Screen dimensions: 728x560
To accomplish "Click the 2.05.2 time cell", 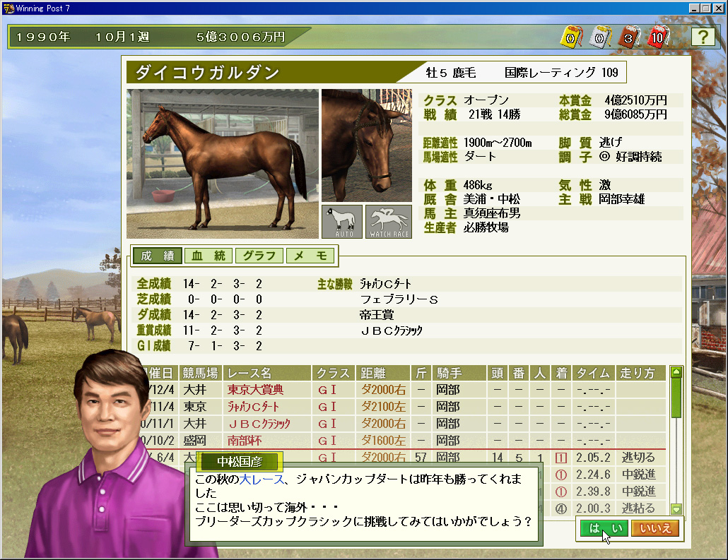I will (x=594, y=458).
